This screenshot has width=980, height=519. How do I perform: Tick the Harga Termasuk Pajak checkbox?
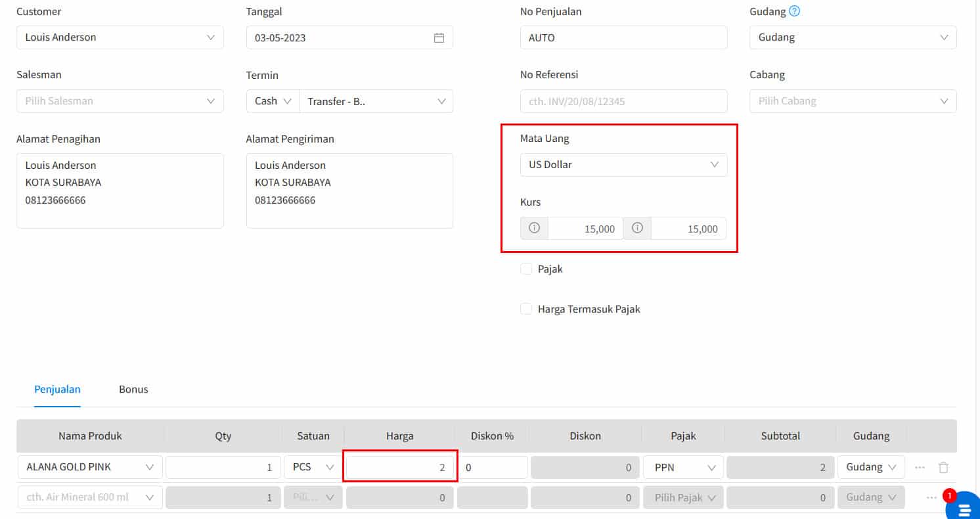point(526,309)
